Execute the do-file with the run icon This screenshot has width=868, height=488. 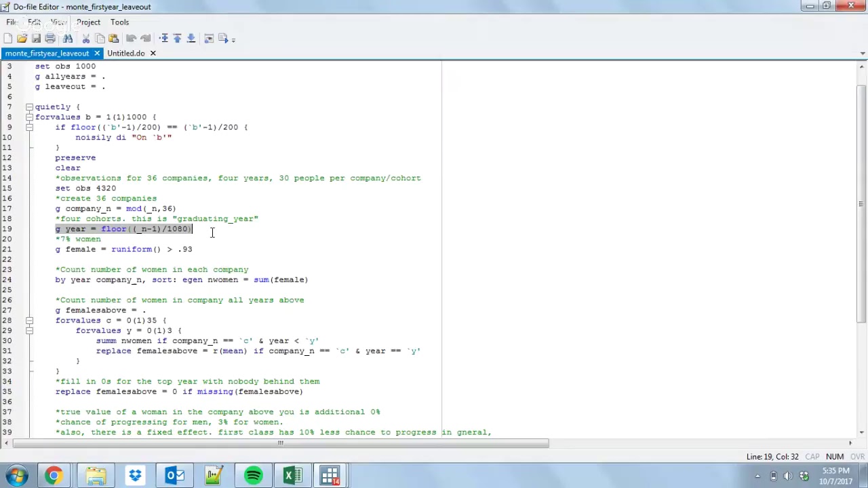point(223,39)
